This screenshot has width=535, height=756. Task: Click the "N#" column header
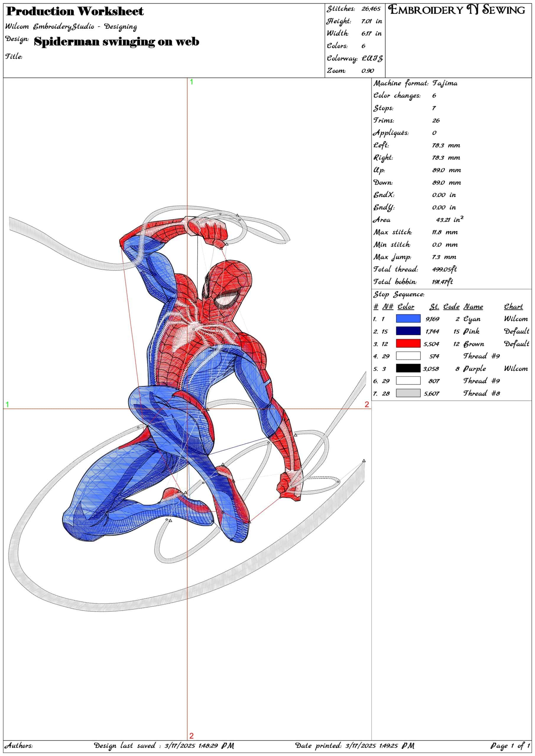coord(388,307)
